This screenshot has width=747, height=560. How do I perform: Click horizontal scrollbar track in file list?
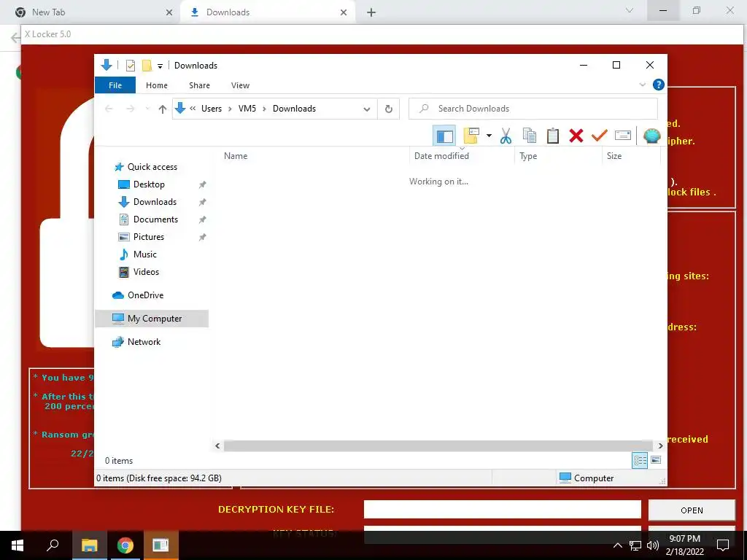click(438, 446)
